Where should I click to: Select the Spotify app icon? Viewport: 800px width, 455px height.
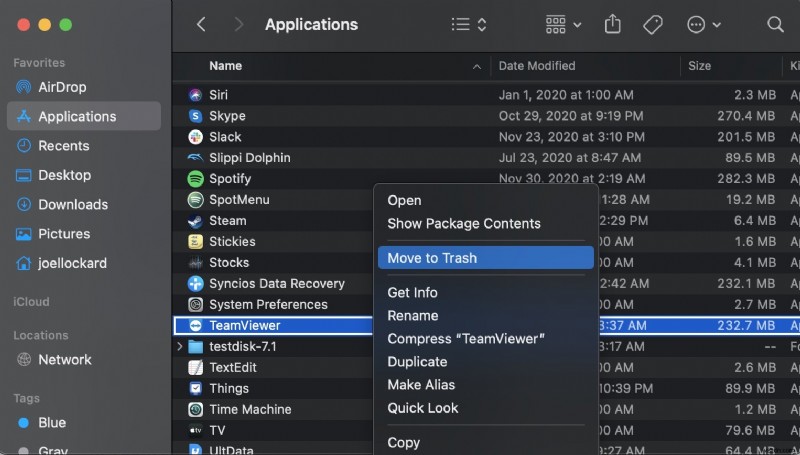195,179
